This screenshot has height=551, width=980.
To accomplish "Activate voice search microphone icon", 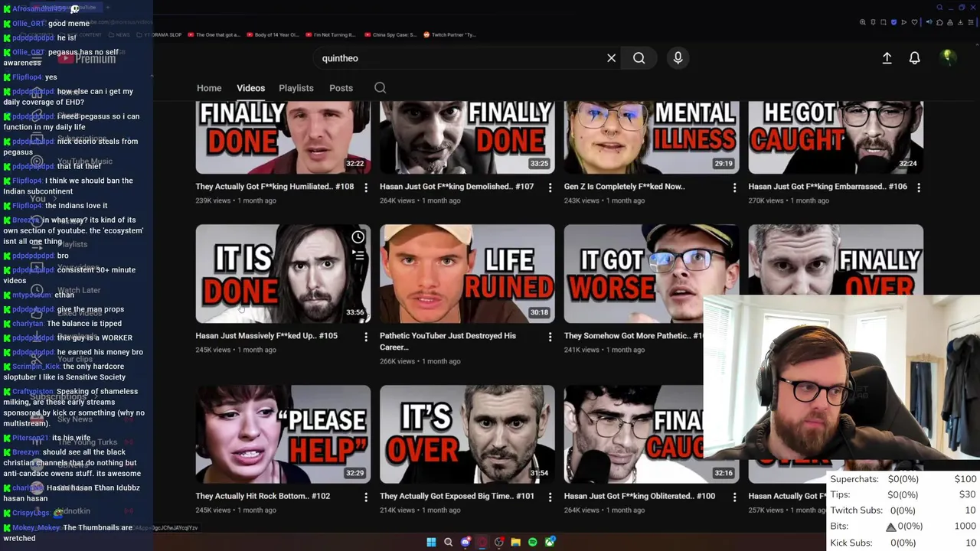I will tap(678, 58).
